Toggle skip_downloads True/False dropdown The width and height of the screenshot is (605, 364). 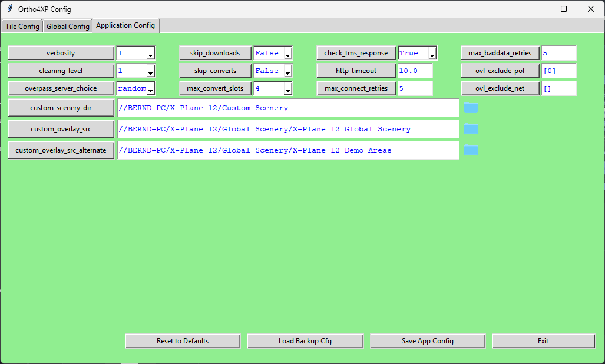click(x=287, y=54)
